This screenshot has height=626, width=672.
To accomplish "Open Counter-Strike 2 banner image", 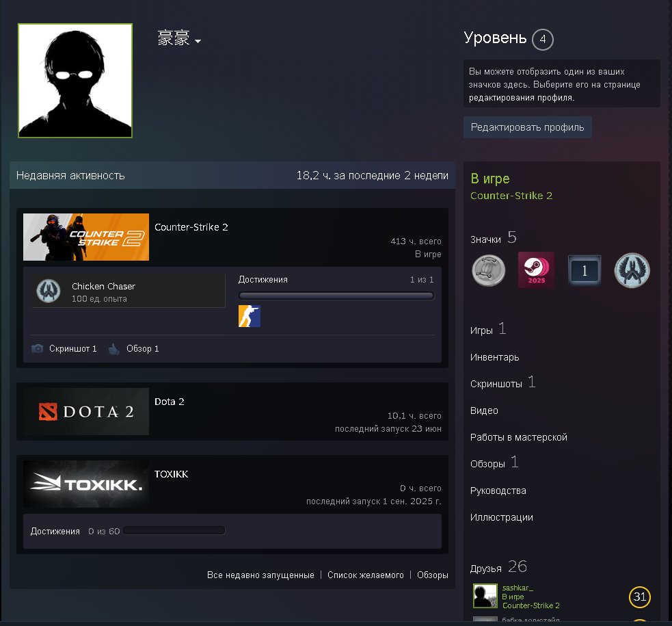I will 86,237.
